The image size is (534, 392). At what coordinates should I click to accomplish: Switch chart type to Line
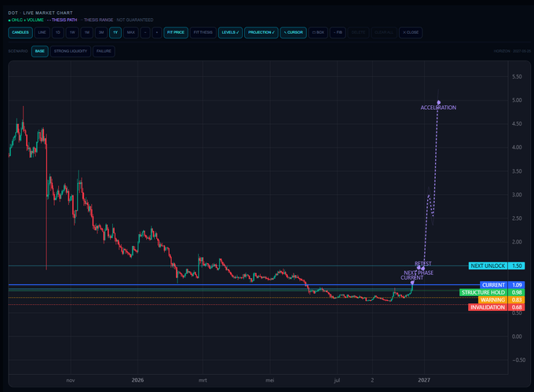click(x=42, y=32)
